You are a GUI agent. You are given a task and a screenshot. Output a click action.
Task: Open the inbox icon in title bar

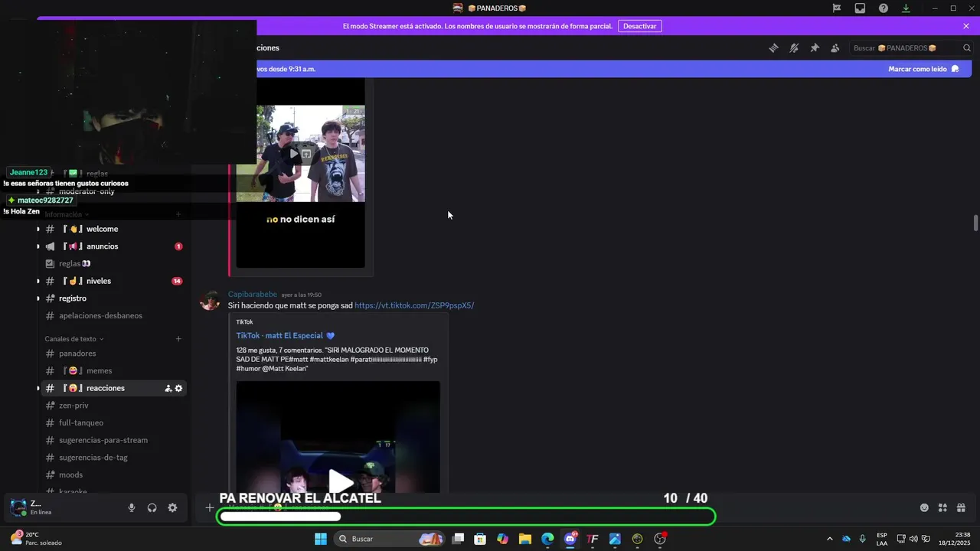click(860, 8)
